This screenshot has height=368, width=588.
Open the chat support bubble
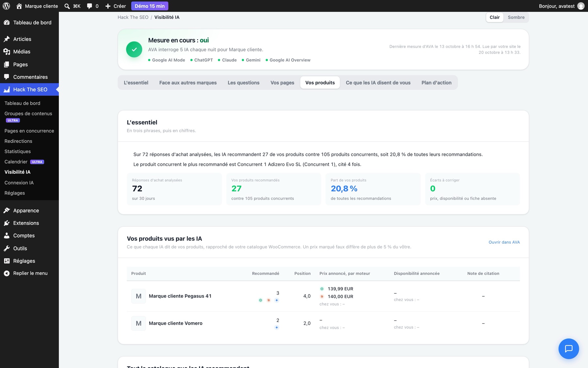click(568, 349)
